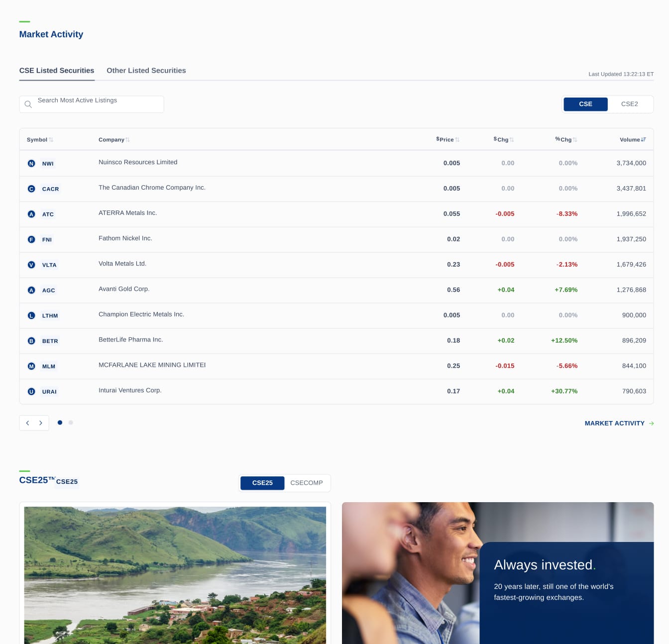Viewport: 669px width, 644px height.
Task: Click the Last Updated 13:22:13 ET timestamp
Action: click(x=621, y=74)
